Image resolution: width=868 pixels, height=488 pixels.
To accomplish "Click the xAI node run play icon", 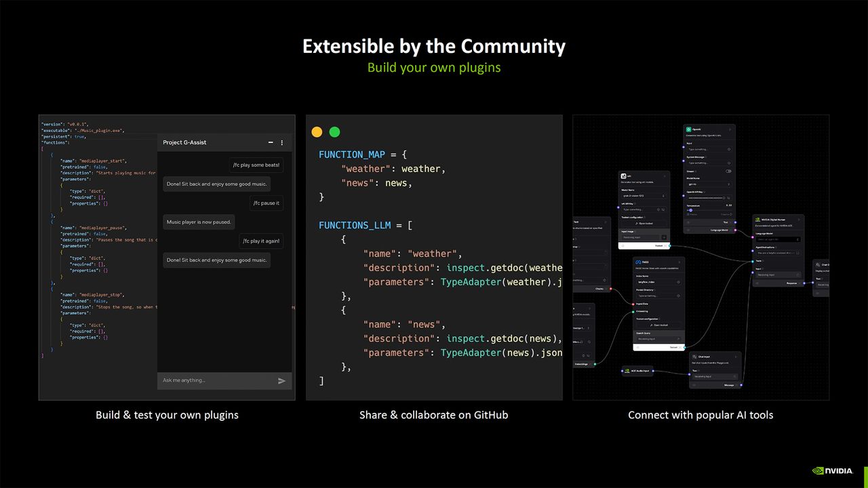I will point(665,176).
